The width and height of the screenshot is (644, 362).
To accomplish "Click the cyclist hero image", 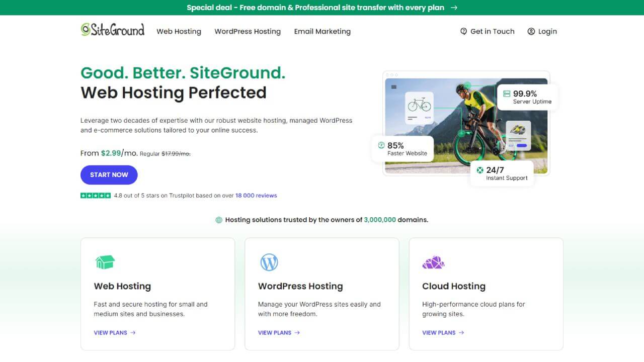I will click(x=466, y=126).
